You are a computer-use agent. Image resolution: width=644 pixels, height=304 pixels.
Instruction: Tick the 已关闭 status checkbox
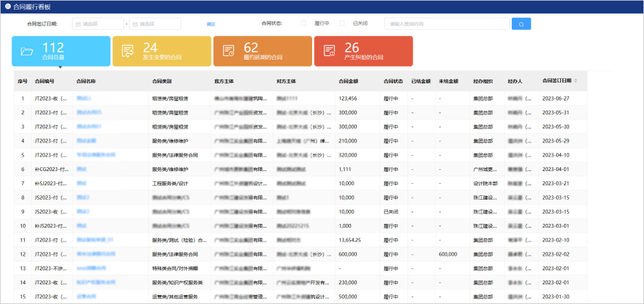(342, 24)
